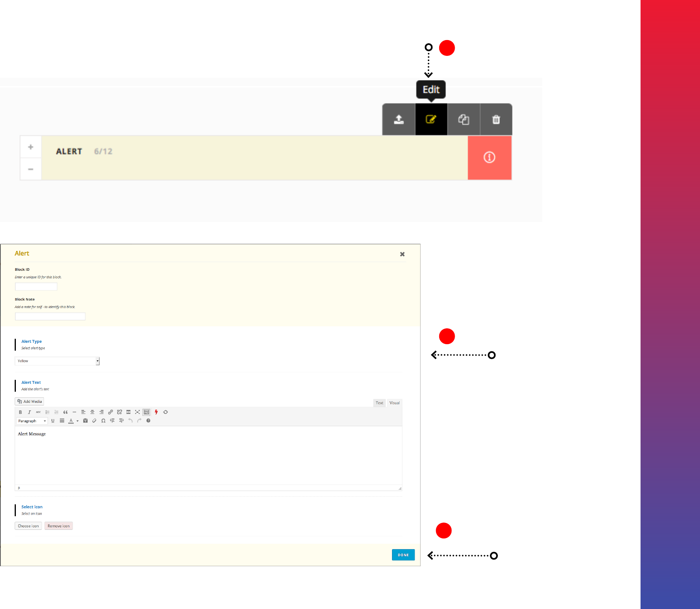Click the insert link icon

(x=111, y=412)
